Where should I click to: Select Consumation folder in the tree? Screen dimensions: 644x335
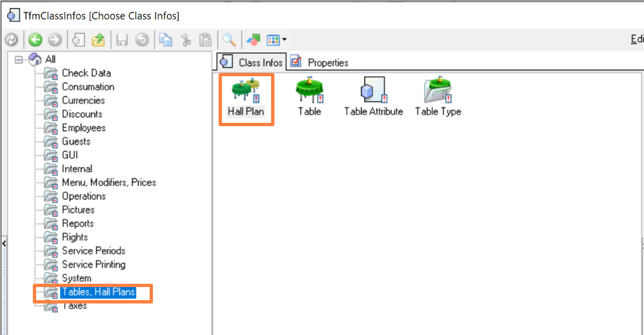pyautogui.click(x=88, y=87)
